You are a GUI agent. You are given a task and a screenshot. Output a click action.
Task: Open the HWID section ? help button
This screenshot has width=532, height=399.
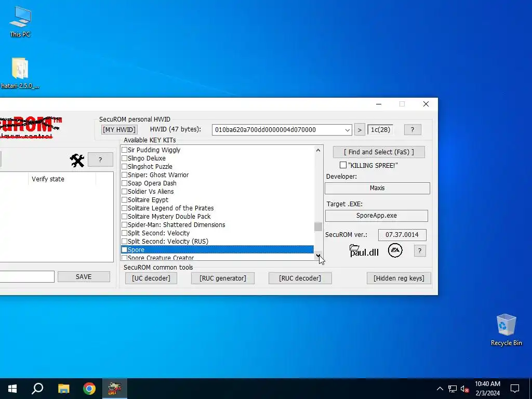click(x=413, y=130)
